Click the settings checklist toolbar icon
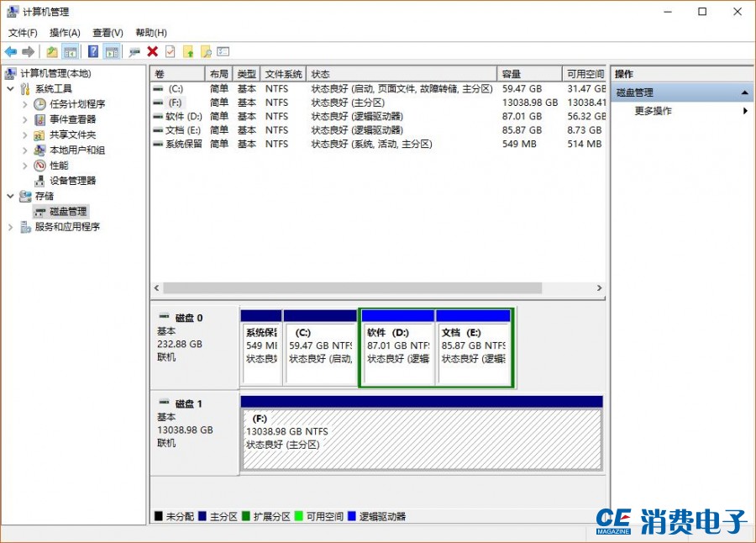 coord(223,51)
